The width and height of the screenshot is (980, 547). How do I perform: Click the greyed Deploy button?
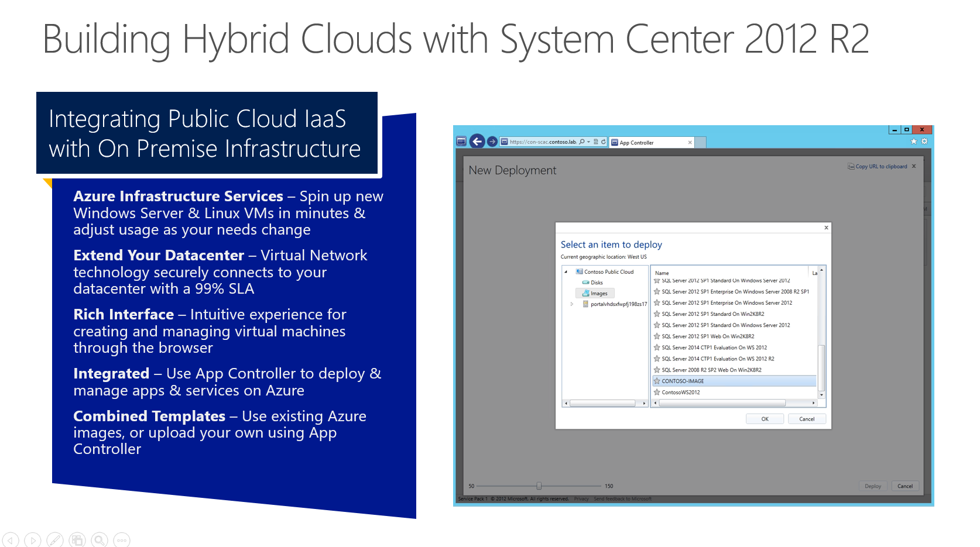click(873, 486)
